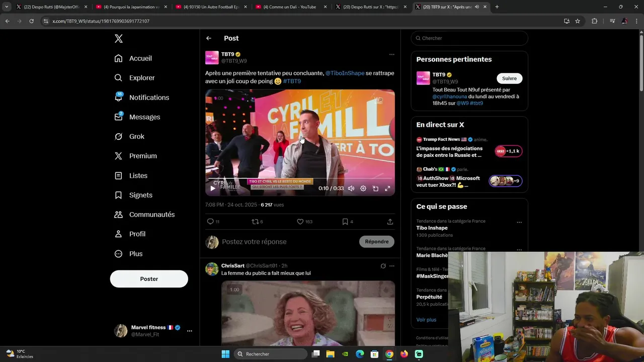The width and height of the screenshot is (644, 362).
Task: Expand video to fullscreen
Action: click(387, 189)
